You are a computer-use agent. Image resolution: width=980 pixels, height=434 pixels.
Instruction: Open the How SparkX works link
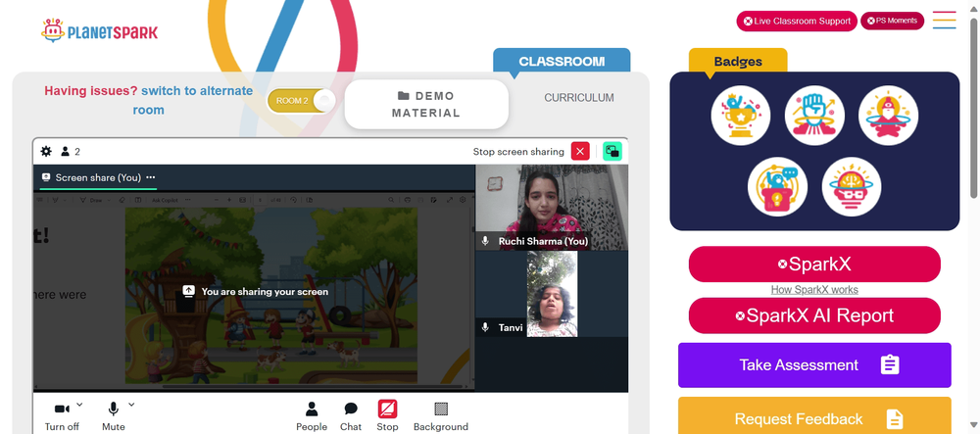coord(814,290)
